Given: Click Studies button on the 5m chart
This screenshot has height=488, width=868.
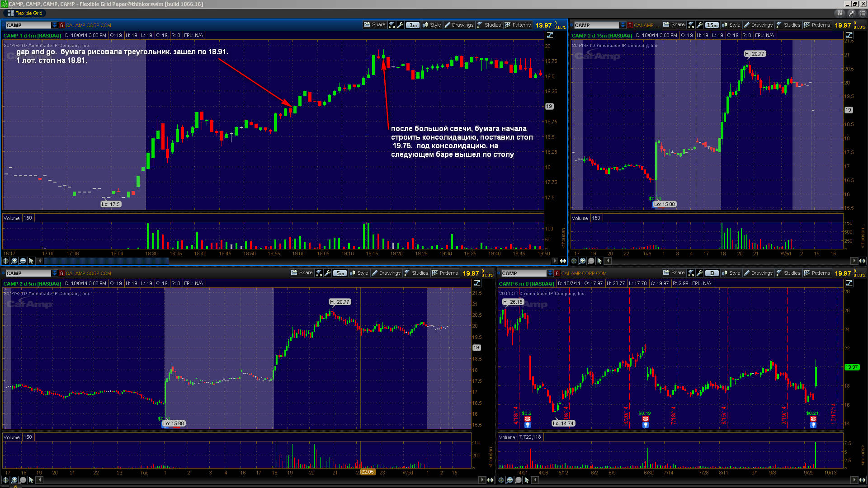Looking at the screenshot, I should 416,273.
